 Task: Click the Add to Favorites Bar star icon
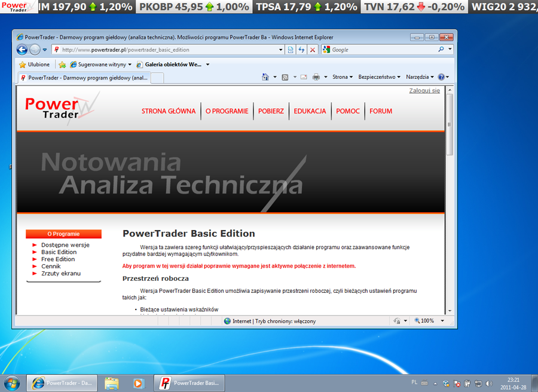click(x=62, y=65)
